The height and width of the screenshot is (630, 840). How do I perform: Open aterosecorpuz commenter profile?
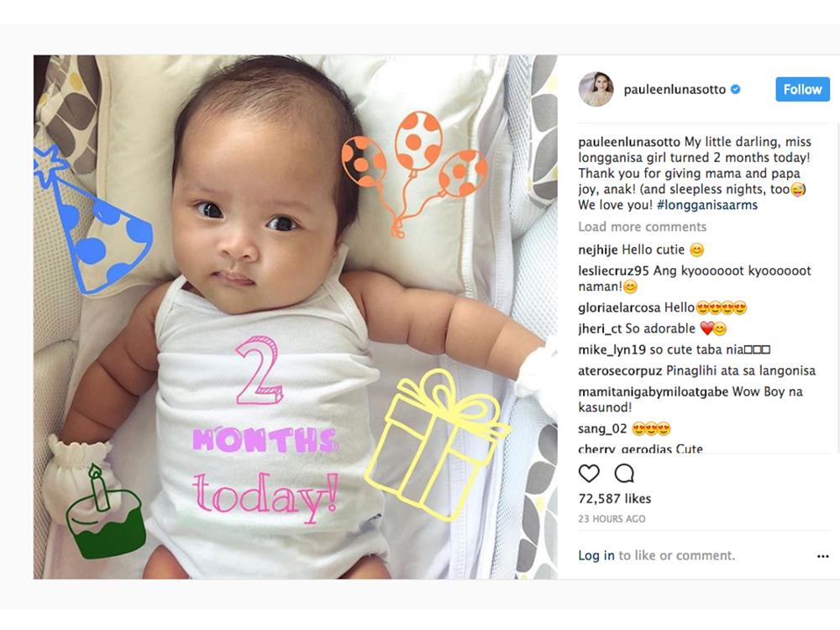point(621,370)
